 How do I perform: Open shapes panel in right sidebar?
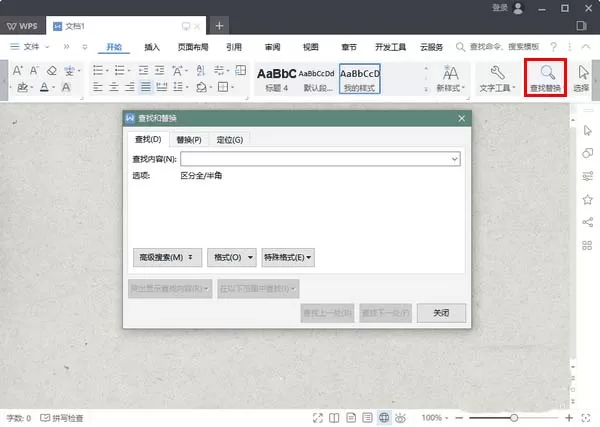[x=587, y=153]
